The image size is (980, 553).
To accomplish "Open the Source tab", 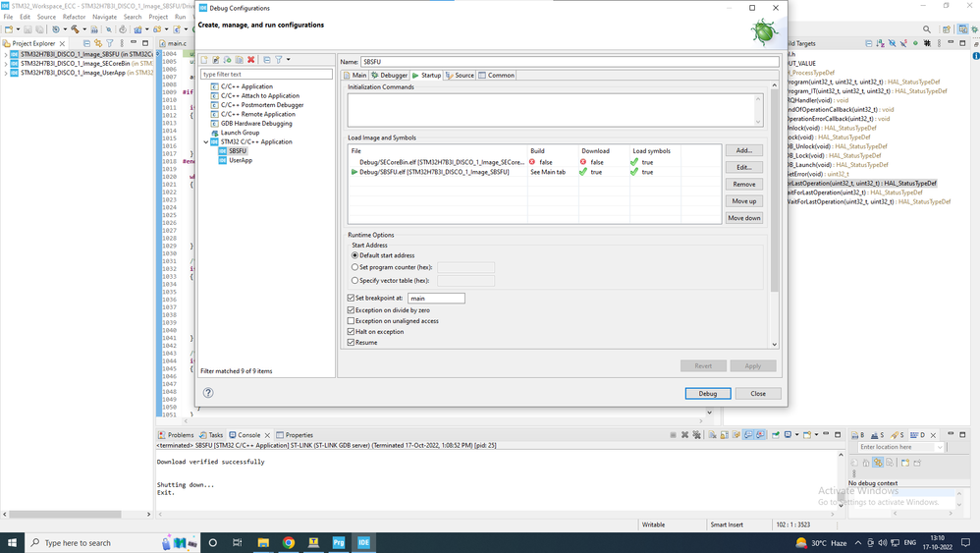I will 460,75.
